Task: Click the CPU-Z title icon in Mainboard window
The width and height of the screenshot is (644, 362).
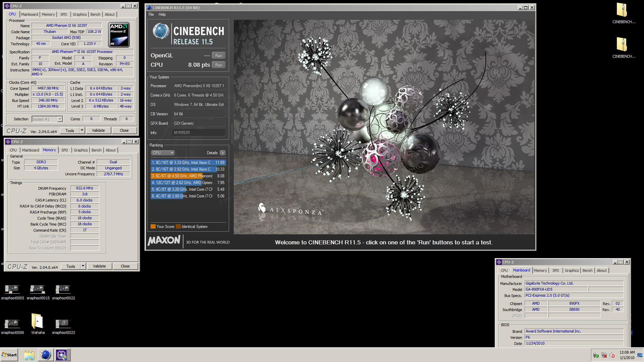Action: point(499,262)
